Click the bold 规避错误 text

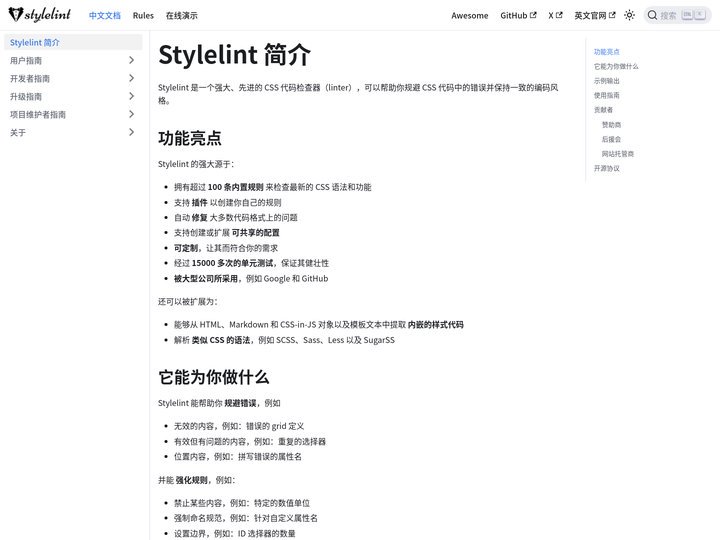240,403
